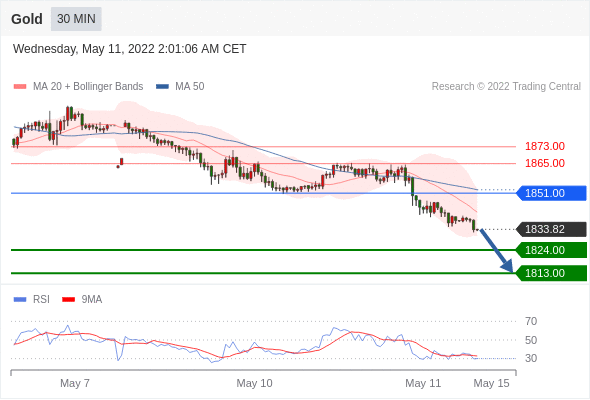Toggle the MA 20 + Bollinger Bands legend
This screenshot has width=590, height=400.
pyautogui.click(x=78, y=87)
